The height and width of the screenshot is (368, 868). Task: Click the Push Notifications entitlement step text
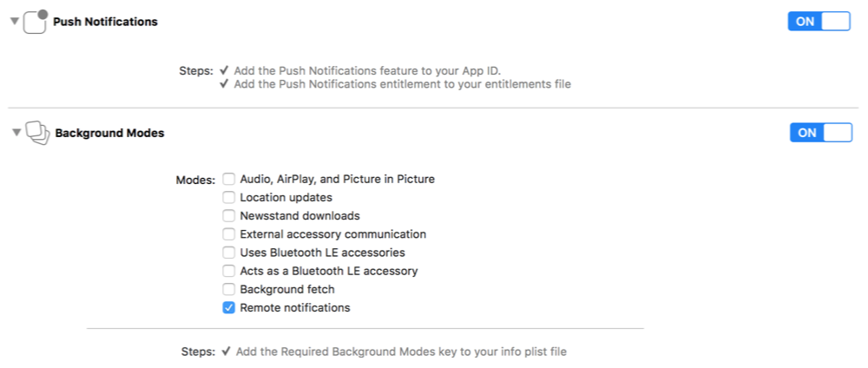pos(402,84)
